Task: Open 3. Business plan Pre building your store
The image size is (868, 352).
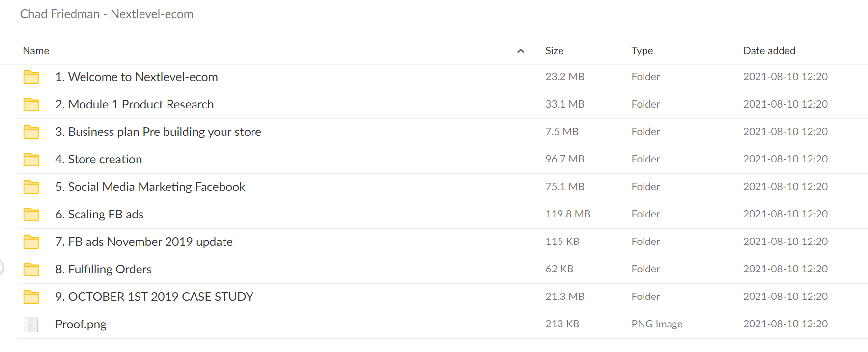Action: click(x=158, y=132)
